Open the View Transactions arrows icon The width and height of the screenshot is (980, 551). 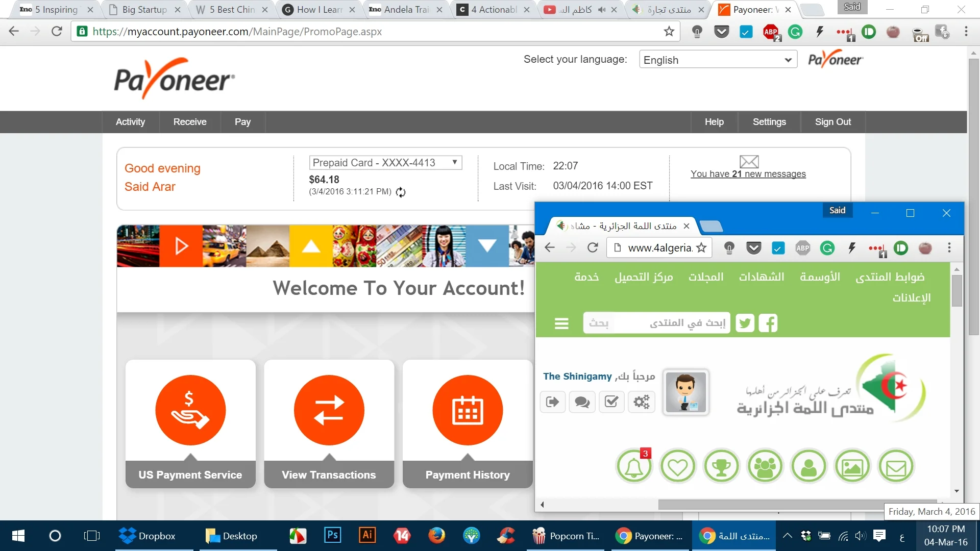[329, 410]
